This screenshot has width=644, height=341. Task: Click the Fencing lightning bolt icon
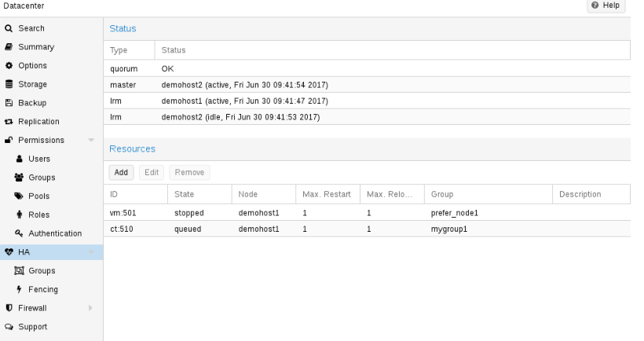[x=19, y=289]
